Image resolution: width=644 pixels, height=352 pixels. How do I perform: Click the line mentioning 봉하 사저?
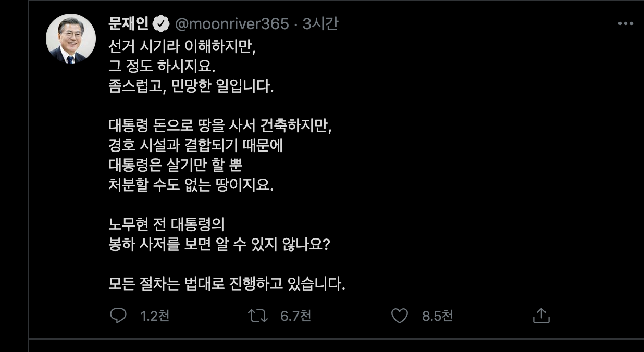tap(219, 244)
